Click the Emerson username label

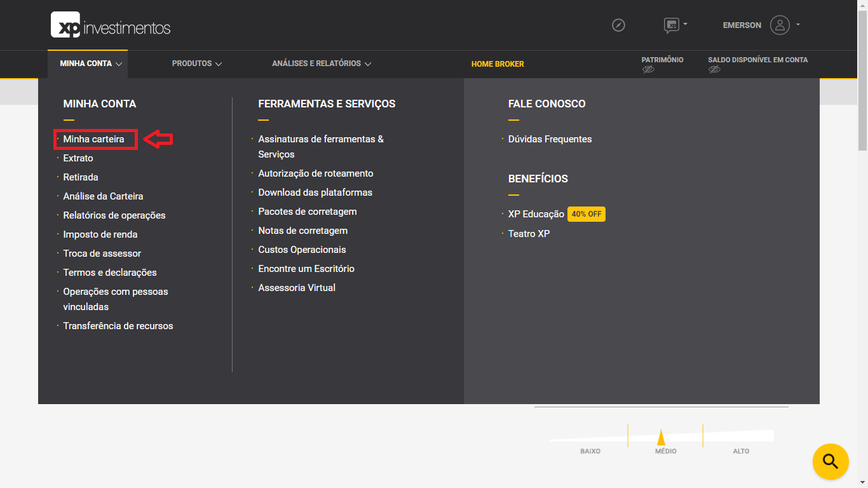[742, 25]
